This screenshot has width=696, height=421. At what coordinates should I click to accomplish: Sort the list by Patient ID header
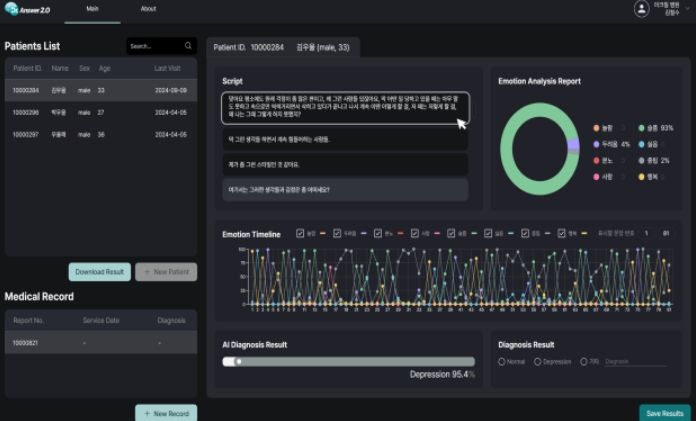pyautogui.click(x=27, y=69)
